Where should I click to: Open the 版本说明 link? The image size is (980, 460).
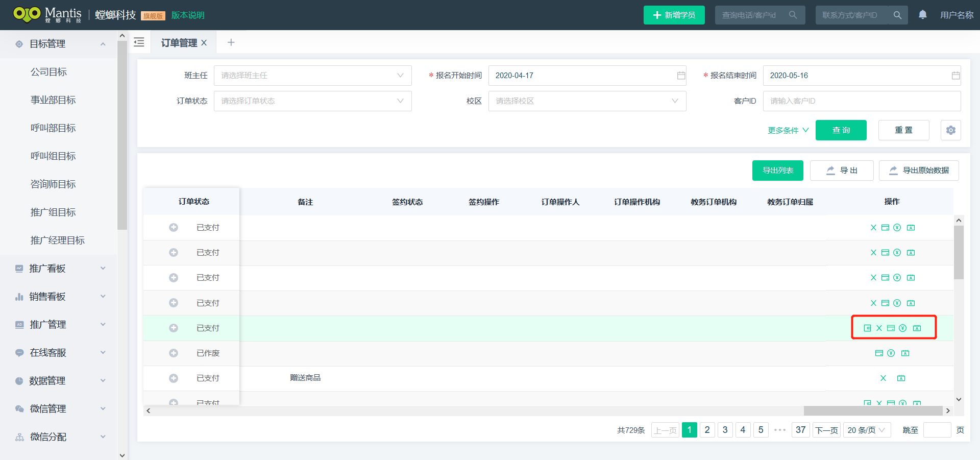tap(188, 15)
